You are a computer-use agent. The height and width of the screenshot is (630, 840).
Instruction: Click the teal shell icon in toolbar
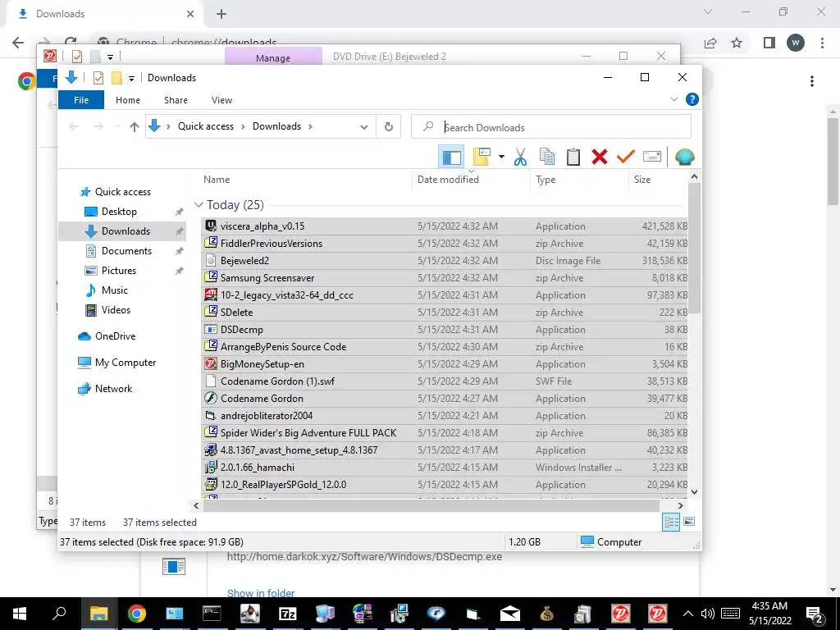coord(685,157)
